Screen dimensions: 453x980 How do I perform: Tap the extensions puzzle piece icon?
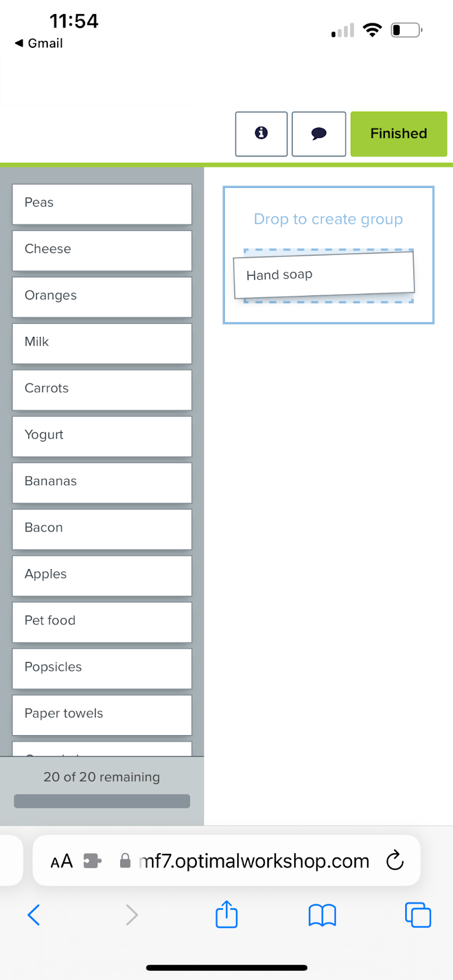[x=92, y=861]
